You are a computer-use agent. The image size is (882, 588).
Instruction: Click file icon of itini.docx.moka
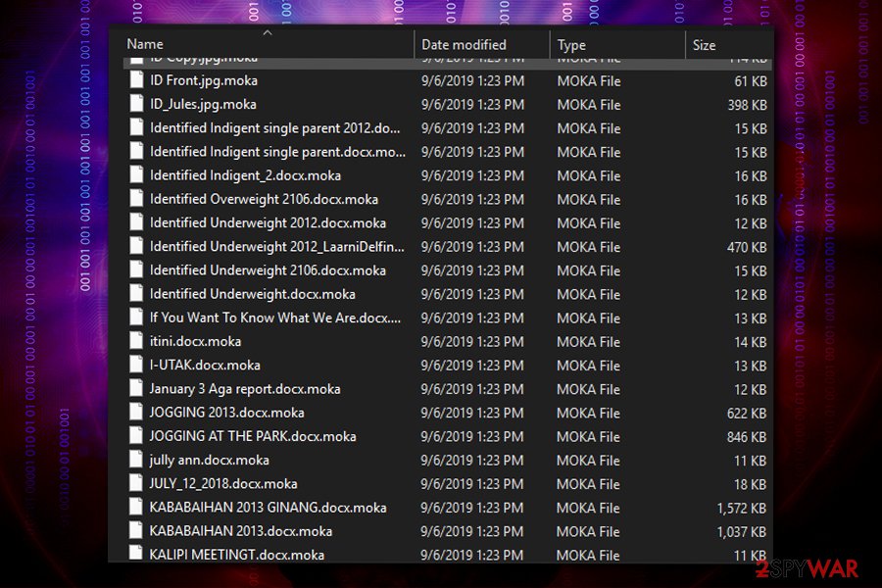(136, 340)
